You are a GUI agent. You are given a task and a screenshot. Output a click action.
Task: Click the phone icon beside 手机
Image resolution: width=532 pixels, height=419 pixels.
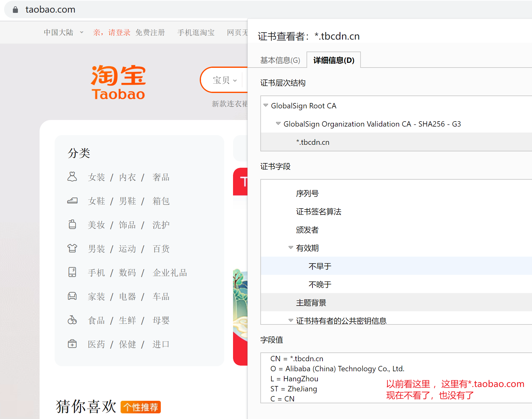tap(72, 272)
